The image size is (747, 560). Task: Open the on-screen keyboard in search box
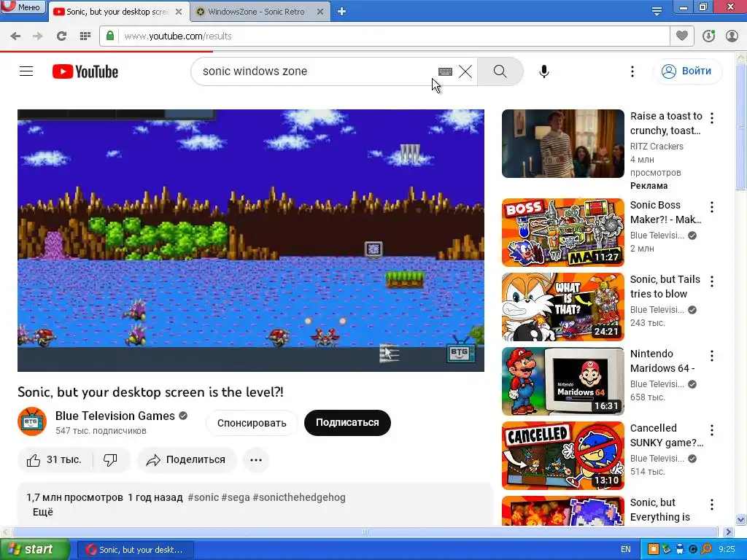tap(445, 71)
